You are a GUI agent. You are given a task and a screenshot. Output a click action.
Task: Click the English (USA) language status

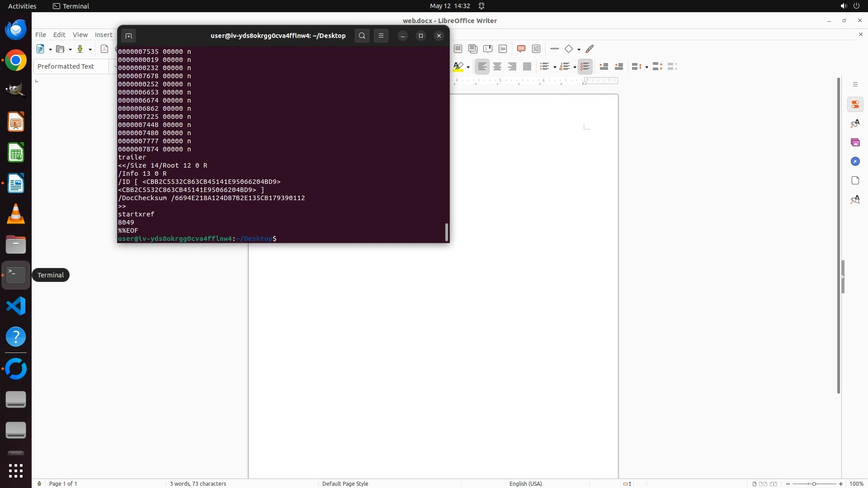[525, 483]
